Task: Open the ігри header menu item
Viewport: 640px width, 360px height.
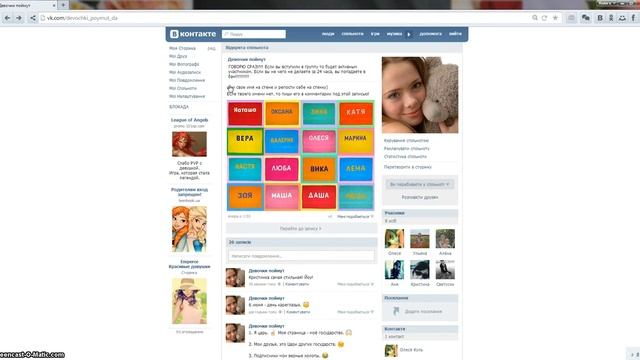Action: coord(375,34)
